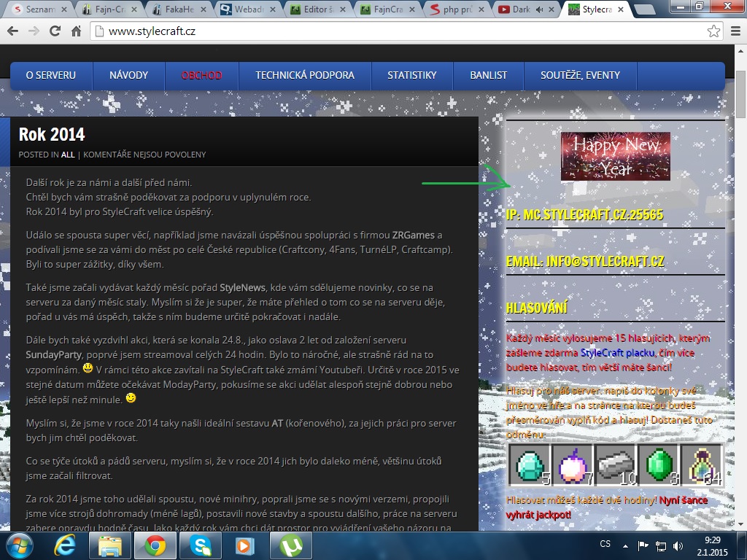This screenshot has width=747, height=560.
Task: Switch to the Webadr tab
Action: [x=249, y=9]
